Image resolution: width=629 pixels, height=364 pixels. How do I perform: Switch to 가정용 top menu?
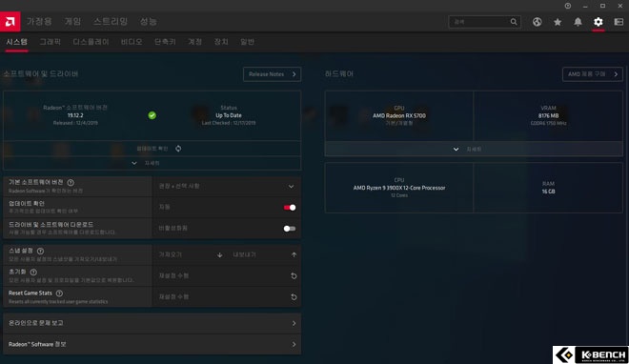(x=39, y=22)
